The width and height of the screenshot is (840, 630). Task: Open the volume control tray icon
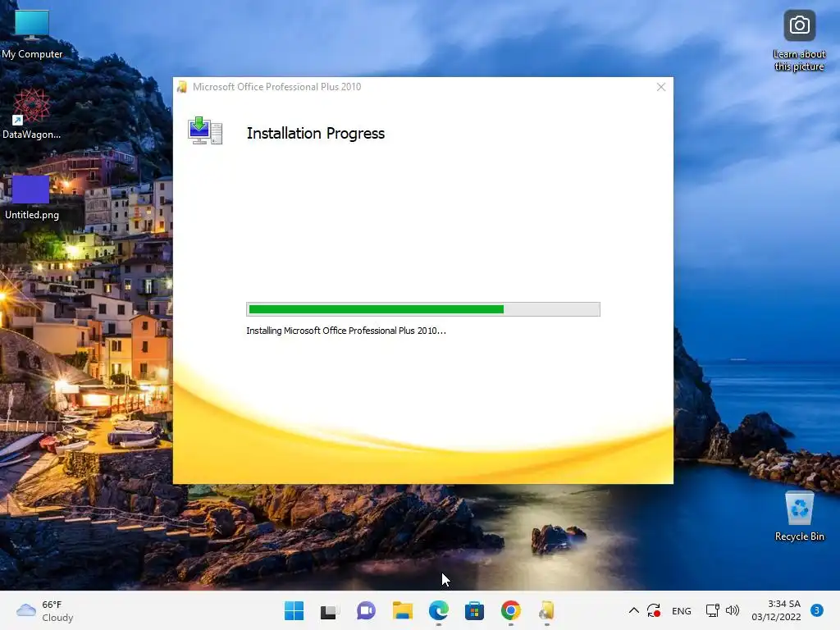click(733, 610)
